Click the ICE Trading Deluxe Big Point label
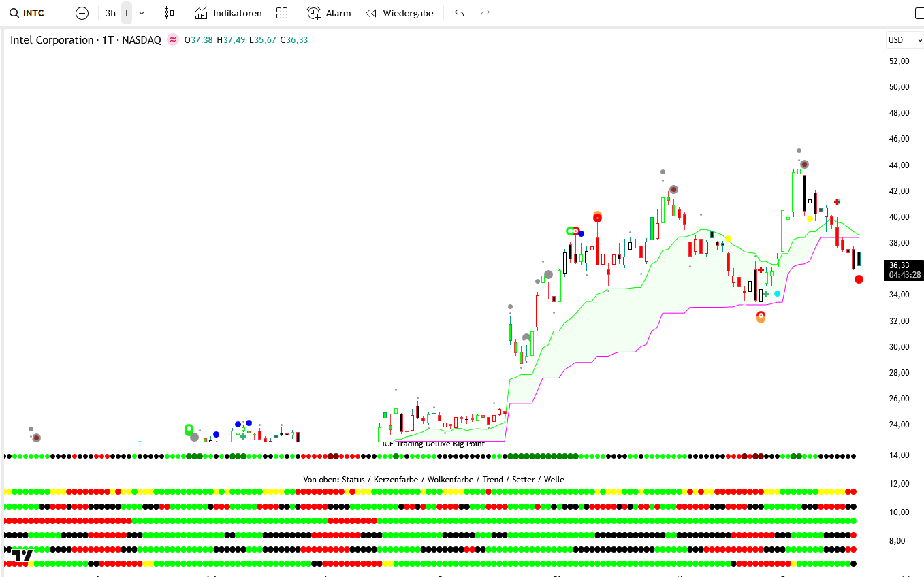924x577 pixels. pos(434,444)
